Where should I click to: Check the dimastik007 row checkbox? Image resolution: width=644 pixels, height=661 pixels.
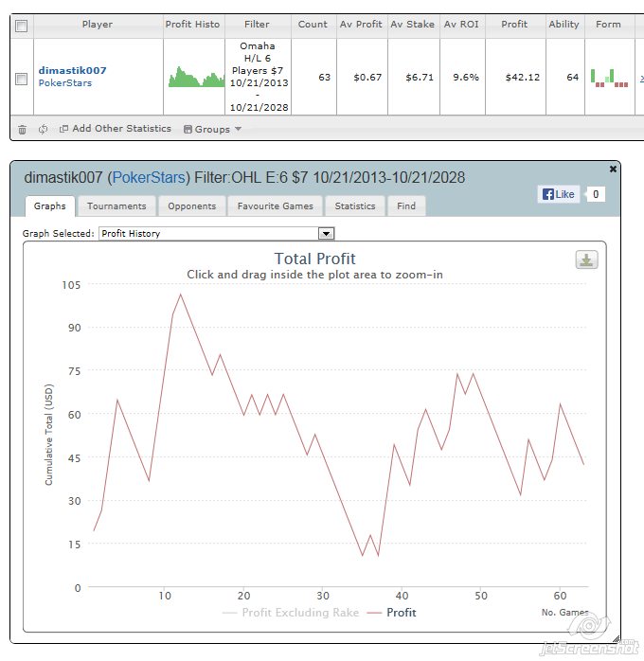(x=21, y=79)
